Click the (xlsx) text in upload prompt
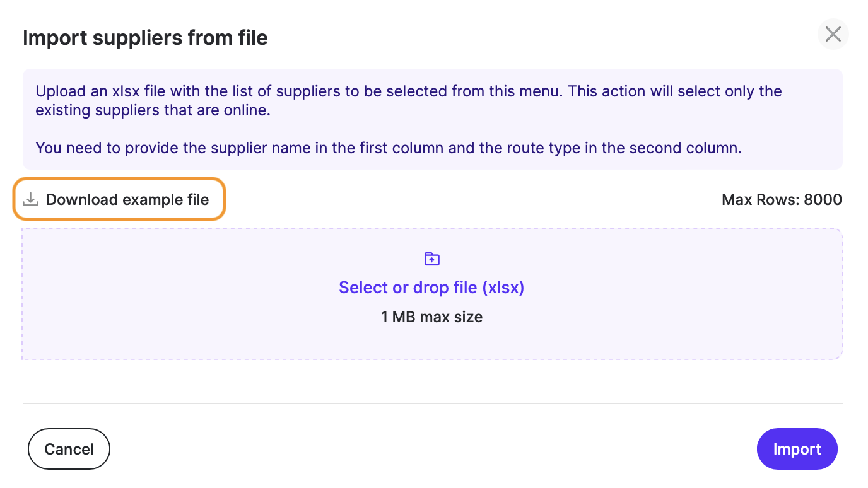868x488 pixels. (503, 288)
